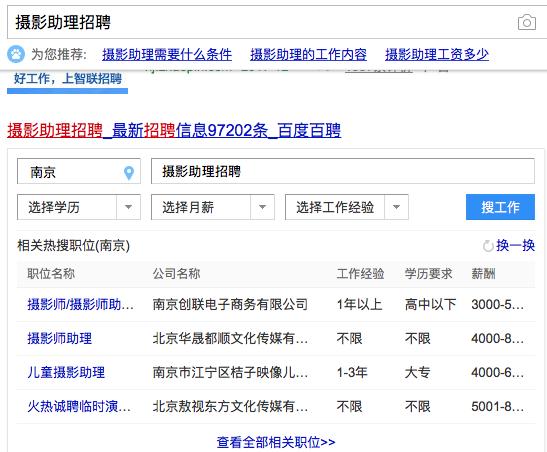547x452 pixels.
Task: Select the 选择月薪 combo box
Action: (213, 207)
